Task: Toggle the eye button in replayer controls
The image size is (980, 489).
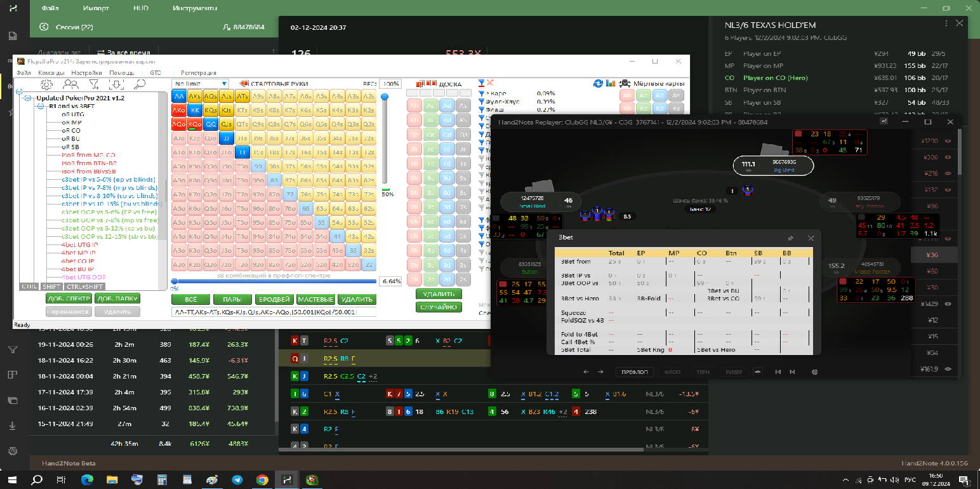Action: 757,372
